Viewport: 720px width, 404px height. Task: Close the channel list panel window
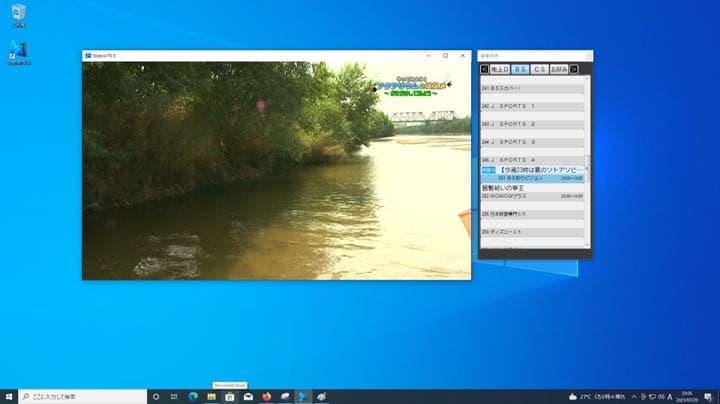[x=588, y=56]
